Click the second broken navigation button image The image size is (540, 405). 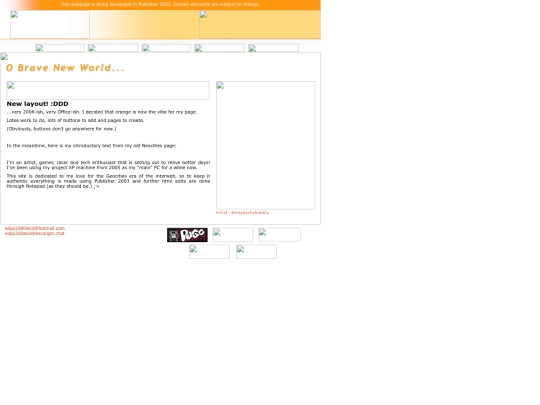[x=113, y=48]
